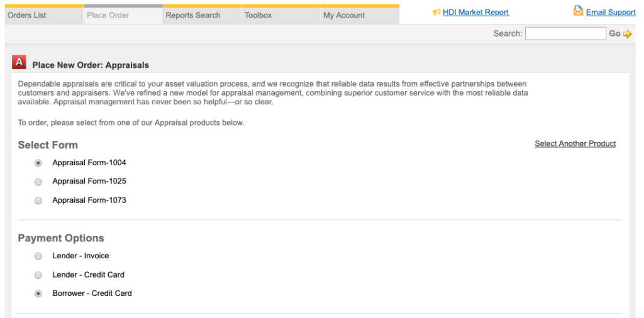
Task: Click the Email Support link
Action: (610, 13)
